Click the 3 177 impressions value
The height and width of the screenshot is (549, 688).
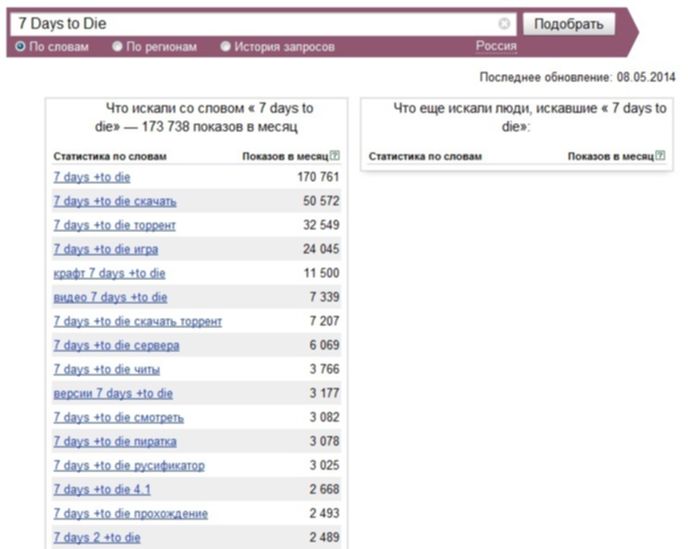[324, 393]
